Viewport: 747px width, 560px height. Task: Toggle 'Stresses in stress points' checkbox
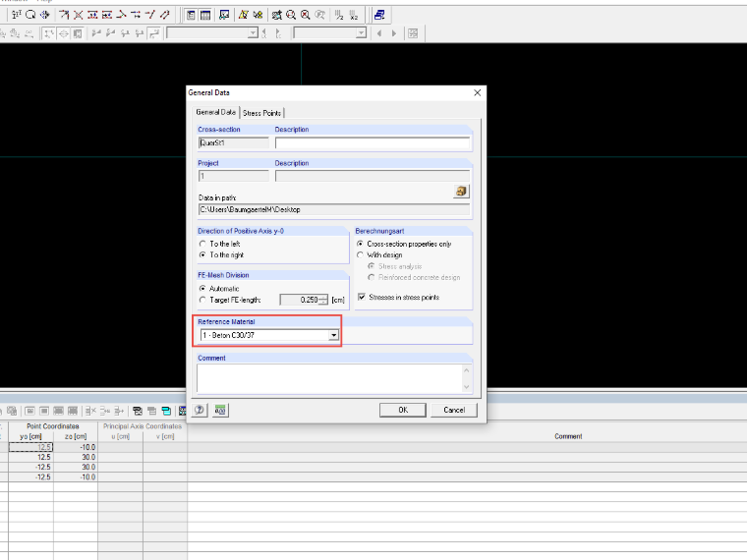point(362,297)
